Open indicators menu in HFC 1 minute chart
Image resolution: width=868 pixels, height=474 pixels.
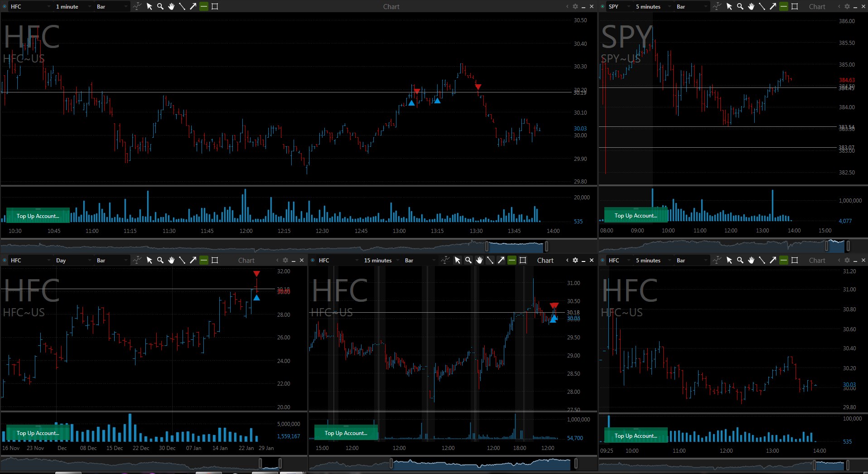[x=137, y=6]
